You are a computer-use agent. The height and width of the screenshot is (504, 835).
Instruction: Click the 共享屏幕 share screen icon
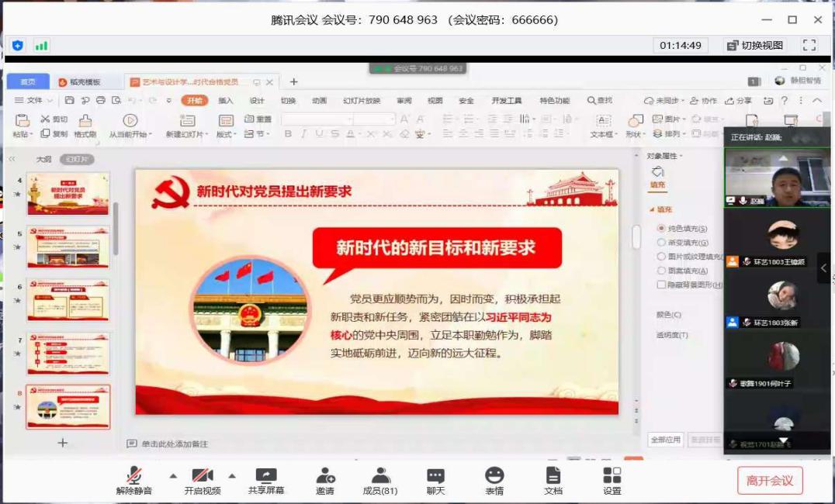[x=266, y=480]
